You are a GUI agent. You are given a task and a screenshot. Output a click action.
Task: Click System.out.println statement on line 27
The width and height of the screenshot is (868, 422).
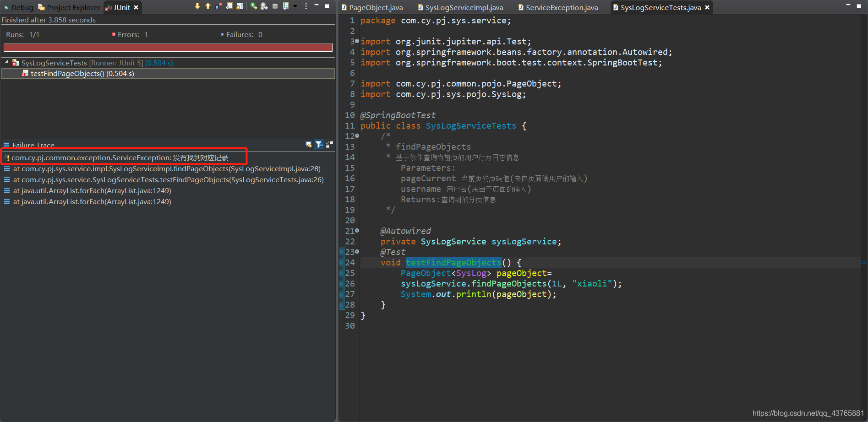click(x=479, y=294)
